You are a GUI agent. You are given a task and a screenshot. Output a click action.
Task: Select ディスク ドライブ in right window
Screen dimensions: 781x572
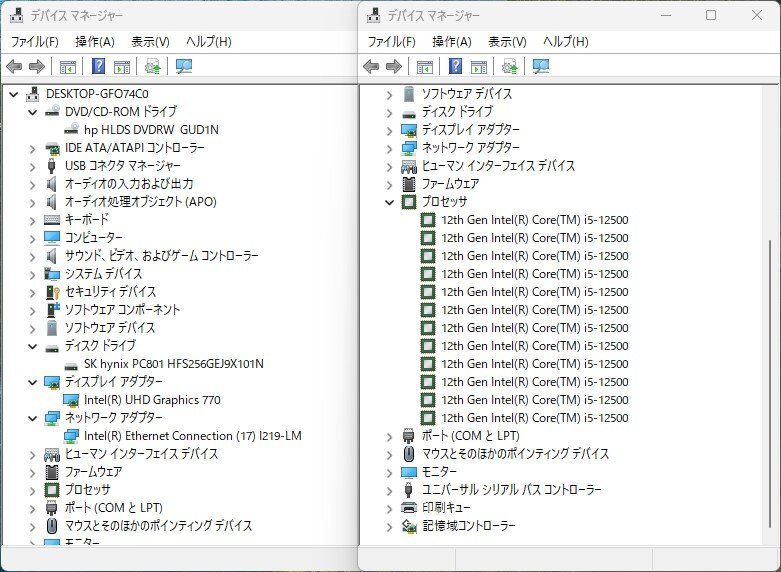coord(457,112)
